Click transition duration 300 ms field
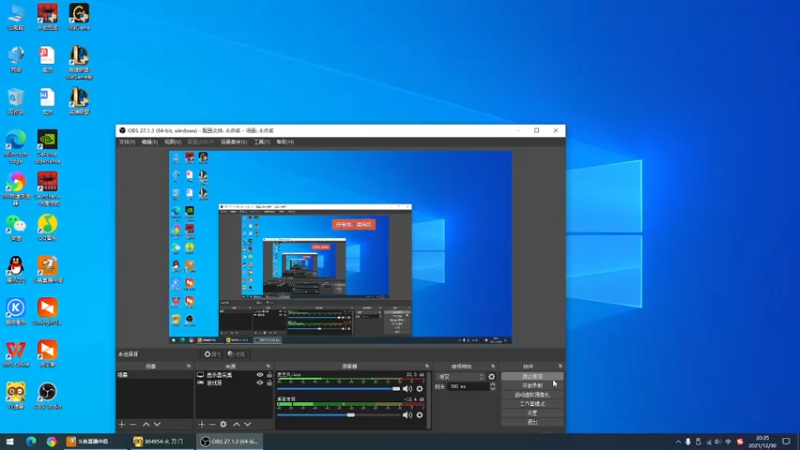 pyautogui.click(x=468, y=387)
